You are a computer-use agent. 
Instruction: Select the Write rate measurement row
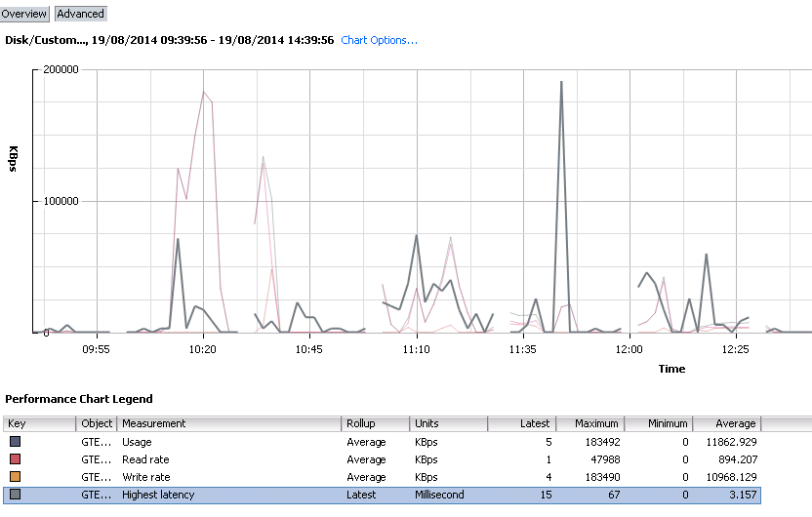(383, 477)
